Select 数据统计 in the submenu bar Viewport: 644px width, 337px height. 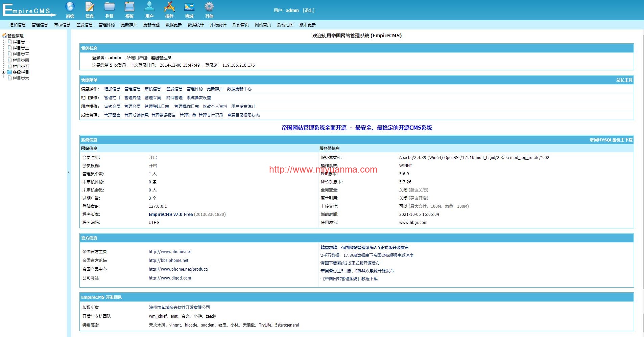[196, 25]
